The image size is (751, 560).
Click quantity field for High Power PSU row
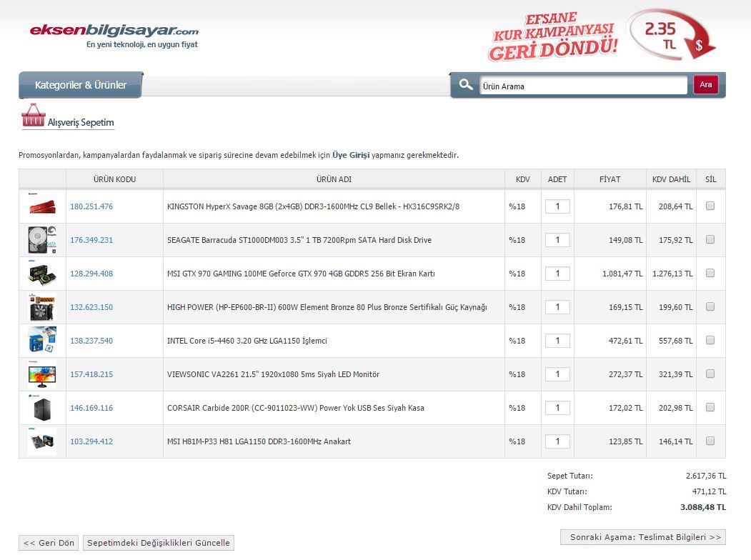coord(557,307)
